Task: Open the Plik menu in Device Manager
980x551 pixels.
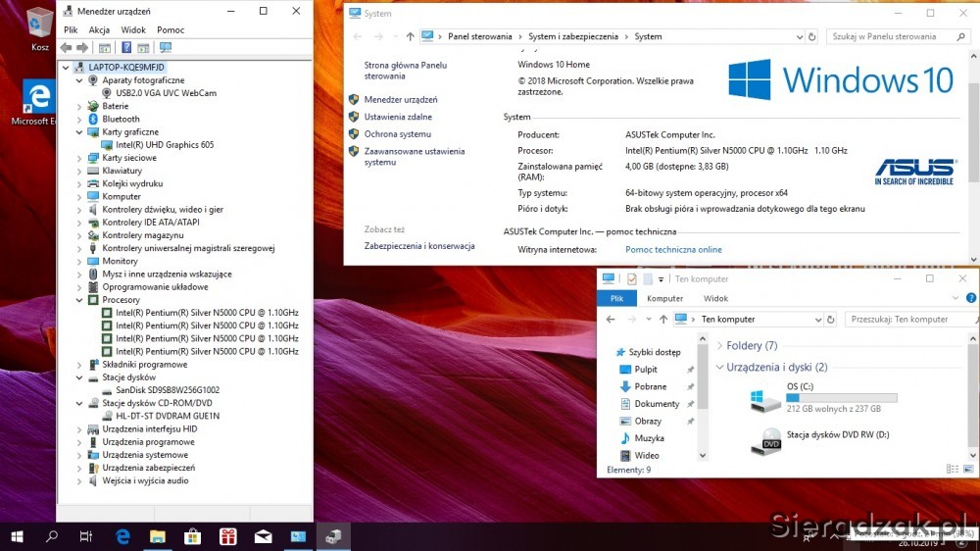Action: (71, 30)
